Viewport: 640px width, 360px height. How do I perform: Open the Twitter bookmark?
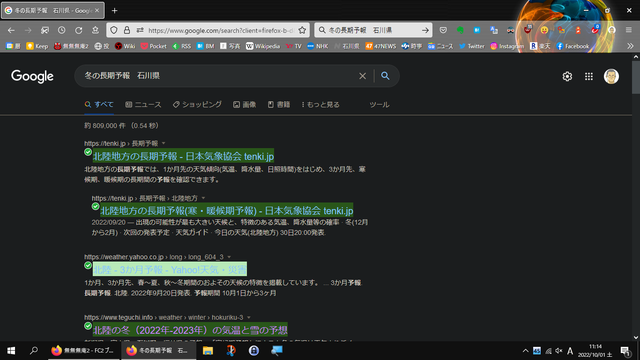click(471, 46)
